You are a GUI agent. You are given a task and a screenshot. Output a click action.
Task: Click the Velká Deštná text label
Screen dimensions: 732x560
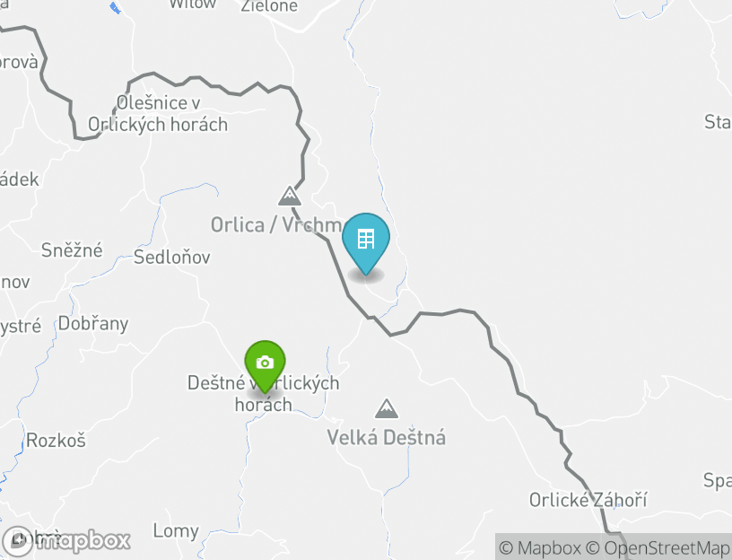(386, 438)
